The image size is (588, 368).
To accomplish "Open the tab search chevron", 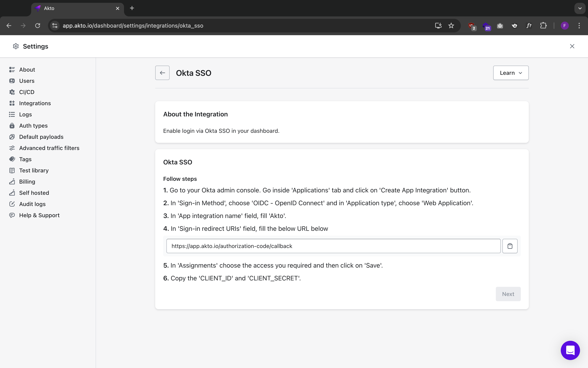I will tap(580, 8).
